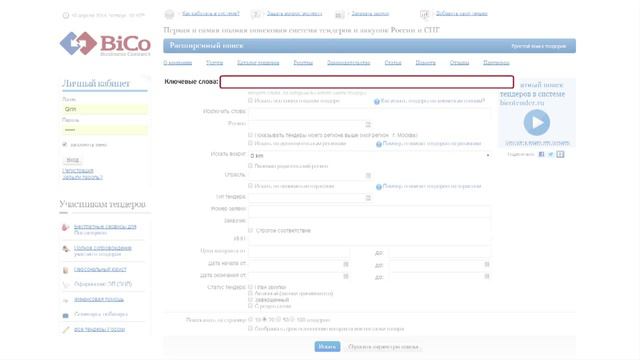Viewport: 640px width, 360px height.
Task: Share via the Twitter icon
Action: pyautogui.click(x=551, y=154)
